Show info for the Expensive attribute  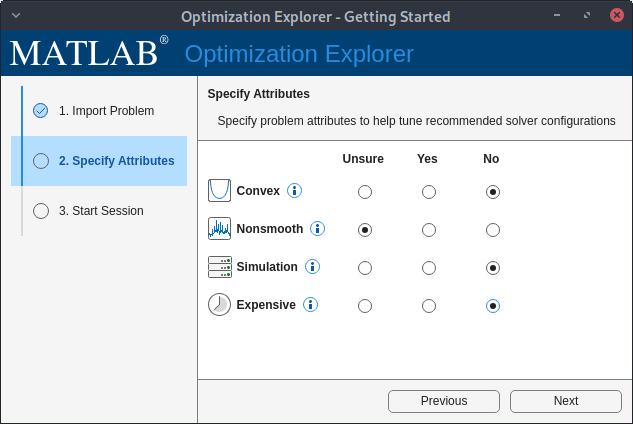point(310,304)
